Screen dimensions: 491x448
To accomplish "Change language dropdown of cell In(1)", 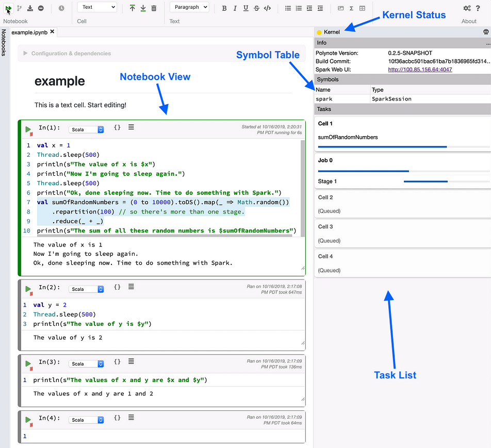I will pyautogui.click(x=86, y=129).
